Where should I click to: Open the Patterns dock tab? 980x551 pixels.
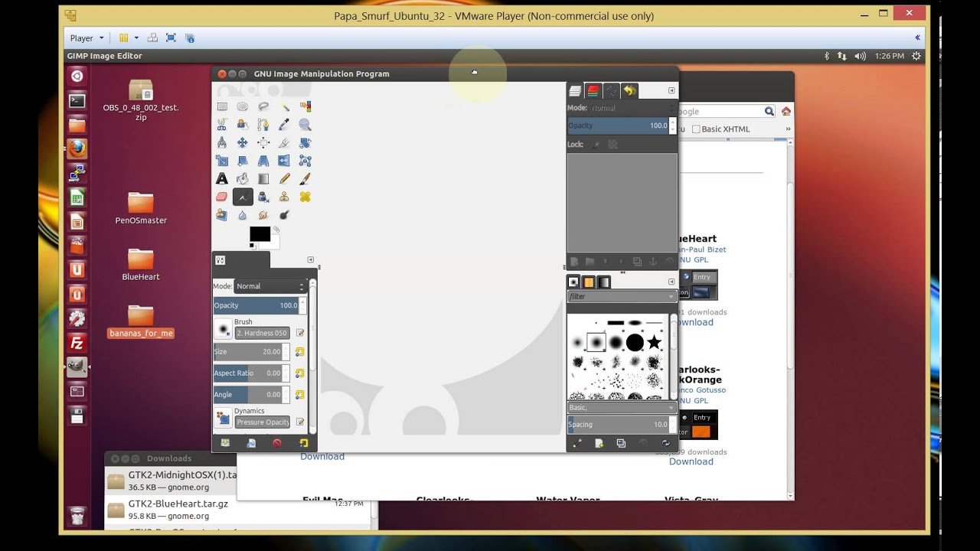click(x=589, y=282)
